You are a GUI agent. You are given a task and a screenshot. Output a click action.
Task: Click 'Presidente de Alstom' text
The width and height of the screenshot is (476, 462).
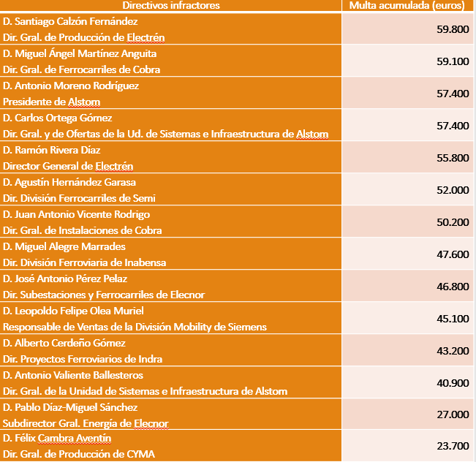pyautogui.click(x=52, y=102)
